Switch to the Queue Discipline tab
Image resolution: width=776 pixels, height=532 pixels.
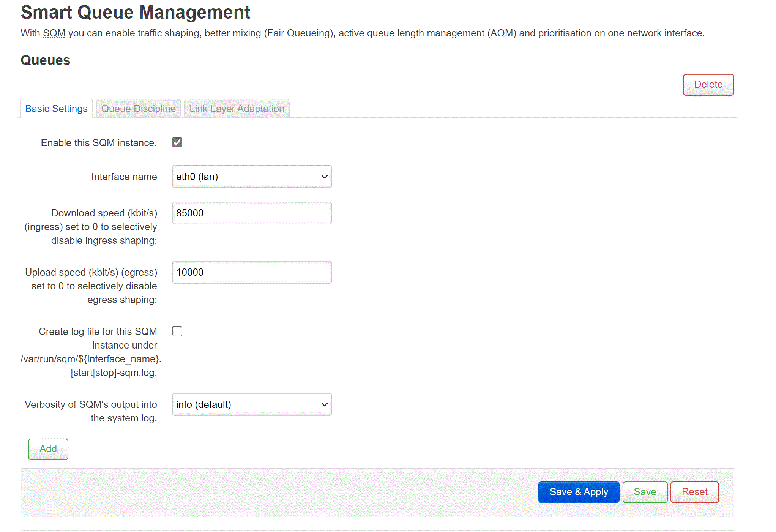coord(138,109)
